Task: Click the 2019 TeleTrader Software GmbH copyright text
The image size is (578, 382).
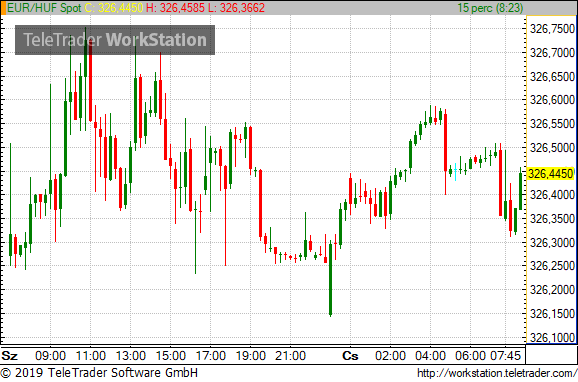Action: coord(99,373)
